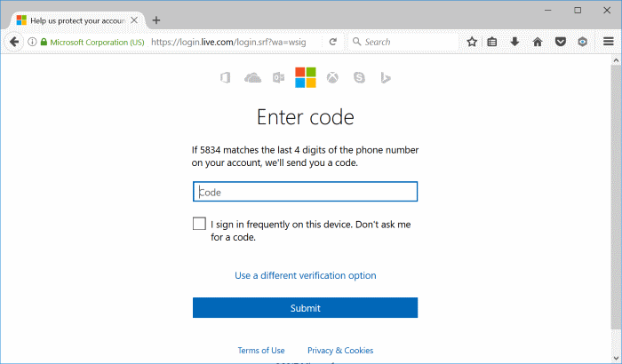Click the Outlook icon in the header
This screenshot has height=364, width=622.
(x=278, y=77)
